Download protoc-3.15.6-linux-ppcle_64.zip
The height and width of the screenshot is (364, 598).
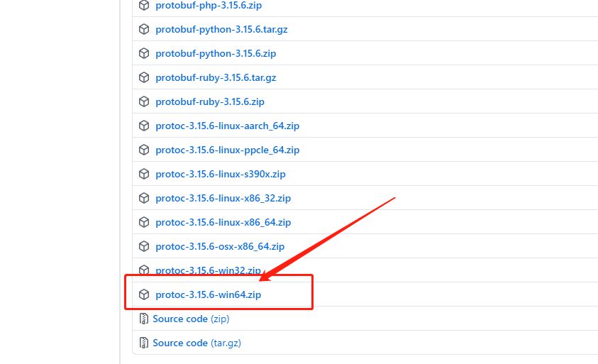tap(227, 150)
